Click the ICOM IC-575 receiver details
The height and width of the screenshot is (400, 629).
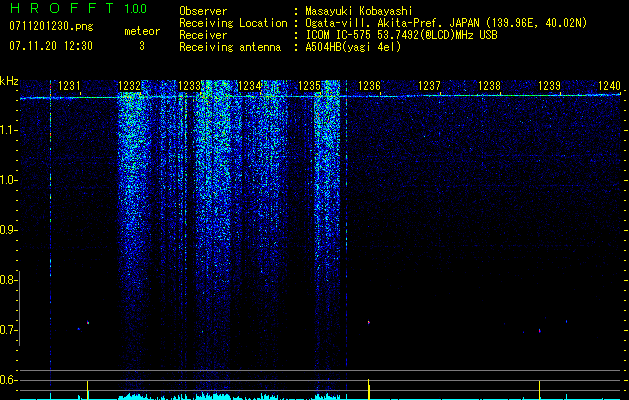[401, 35]
